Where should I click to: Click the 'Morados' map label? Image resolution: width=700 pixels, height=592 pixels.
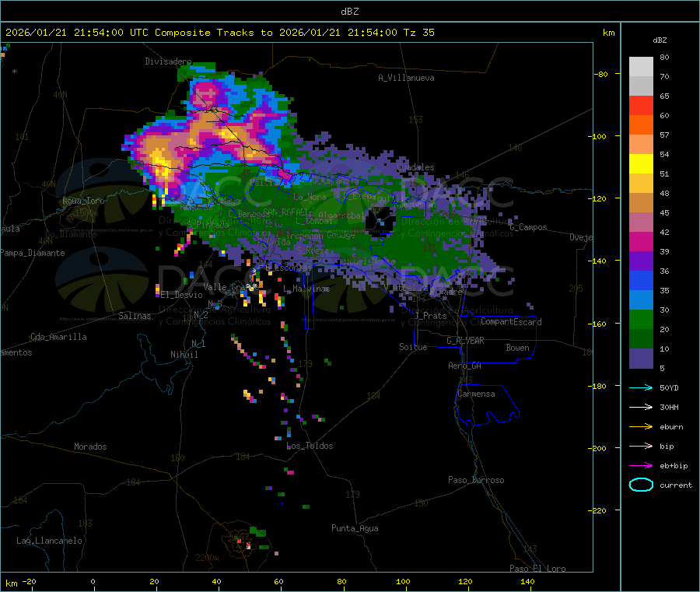pos(90,447)
